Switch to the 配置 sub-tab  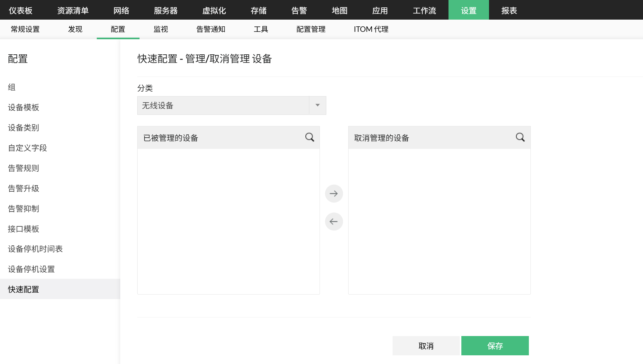point(118,29)
